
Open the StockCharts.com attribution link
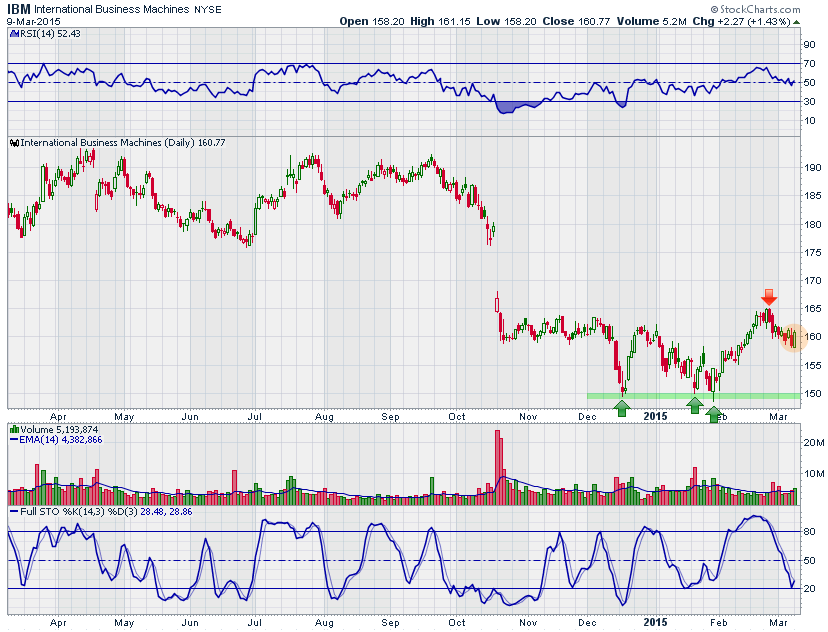click(x=755, y=9)
